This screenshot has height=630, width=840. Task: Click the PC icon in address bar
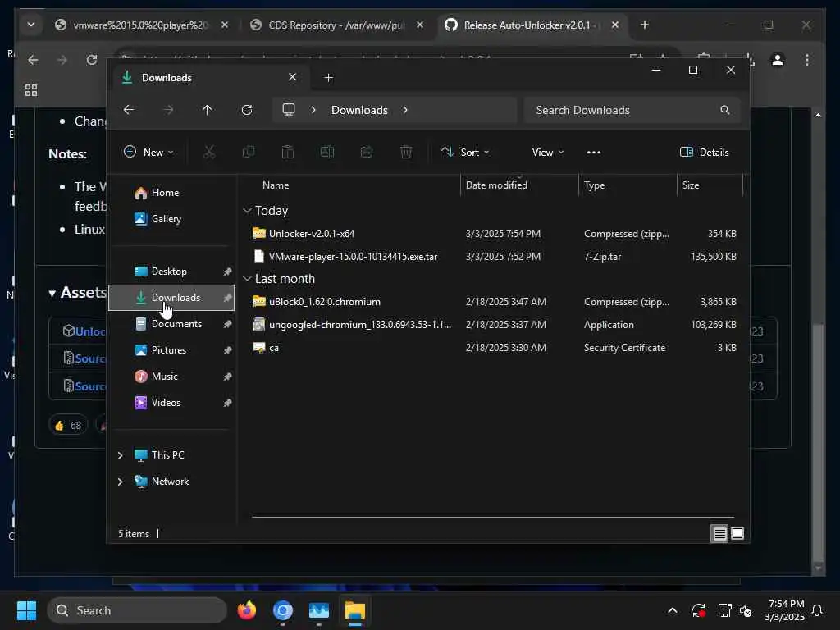point(289,110)
